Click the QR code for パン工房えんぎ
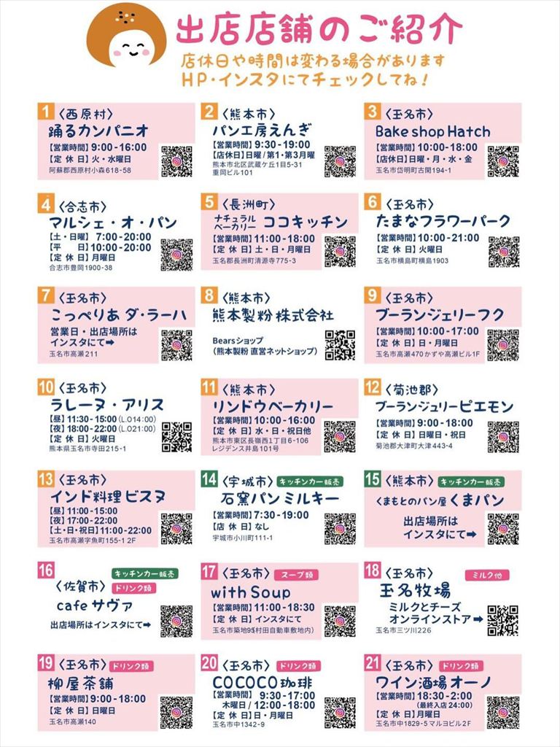The height and width of the screenshot is (747, 560). point(340,162)
